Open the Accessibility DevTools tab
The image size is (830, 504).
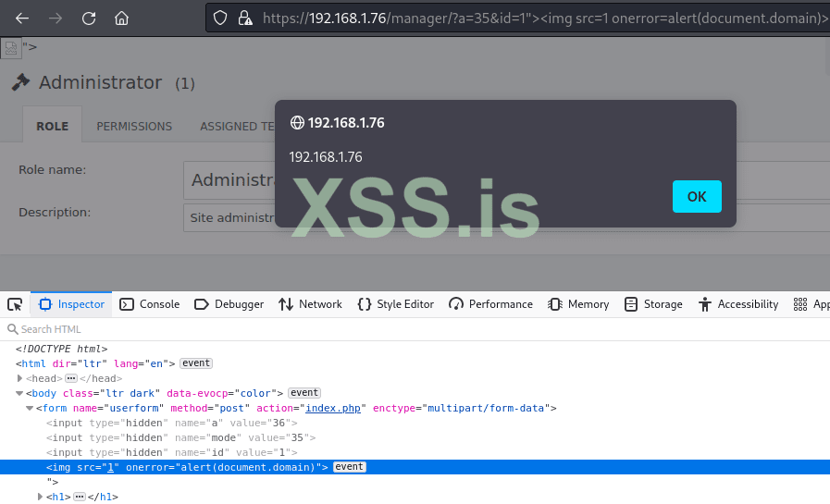[737, 304]
